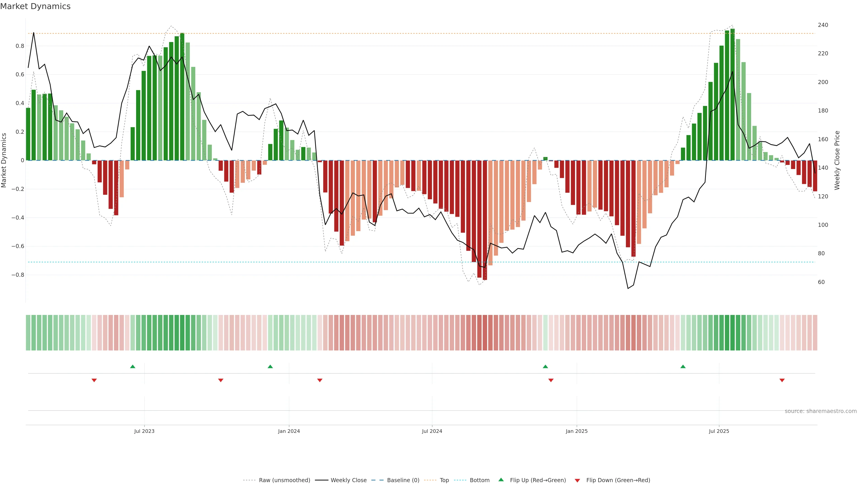Viewport: 868px width, 488px height.
Task: Click the Flip Down red triangle legend icon
Action: coord(577,480)
